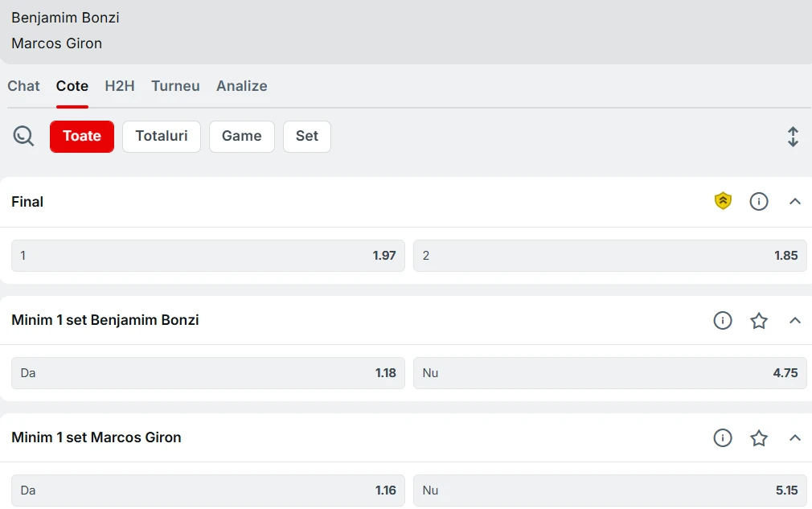Open the market search magnifier icon
The width and height of the screenshot is (812, 509).
(x=23, y=136)
